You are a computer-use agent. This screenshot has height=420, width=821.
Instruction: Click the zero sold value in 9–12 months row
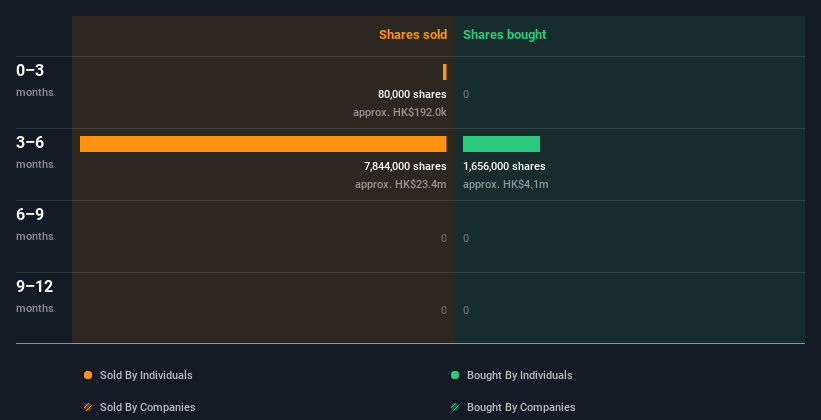[443, 310]
